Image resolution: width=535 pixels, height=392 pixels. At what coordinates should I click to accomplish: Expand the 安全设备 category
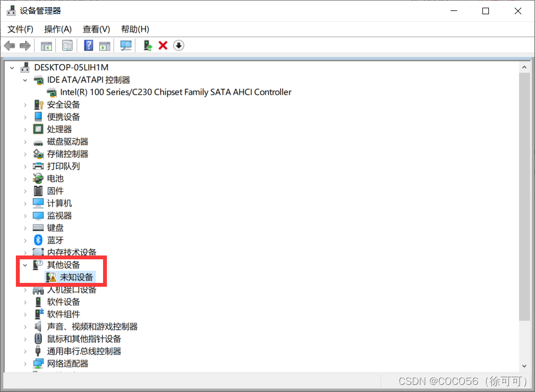(25, 105)
